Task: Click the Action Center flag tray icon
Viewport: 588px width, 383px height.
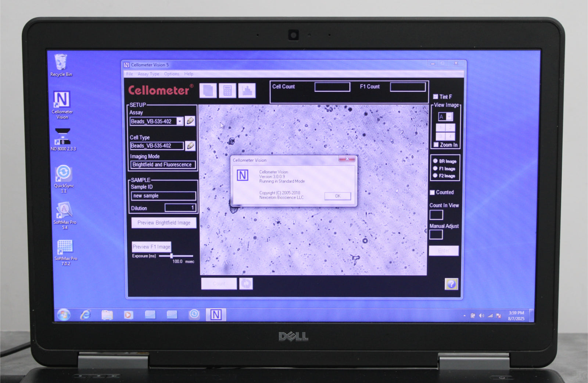Action: pos(499,316)
